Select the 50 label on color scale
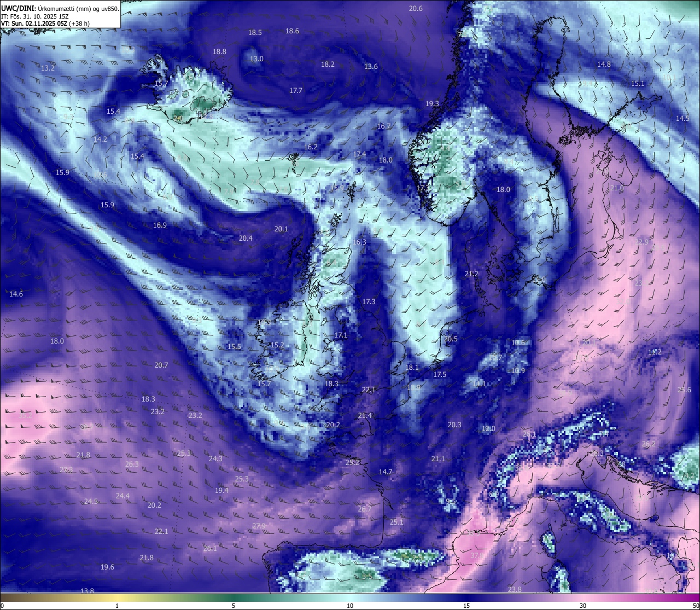 click(x=695, y=606)
